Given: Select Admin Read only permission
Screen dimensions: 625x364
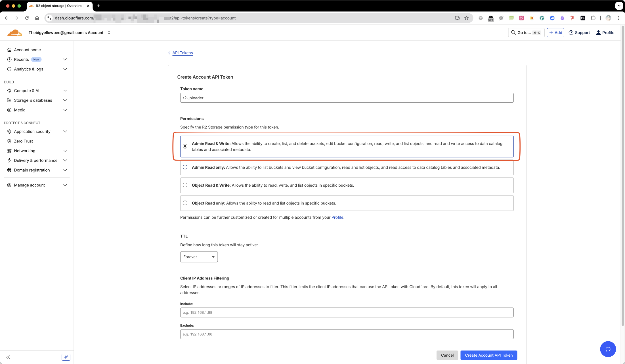Looking at the screenshot, I should click(185, 167).
